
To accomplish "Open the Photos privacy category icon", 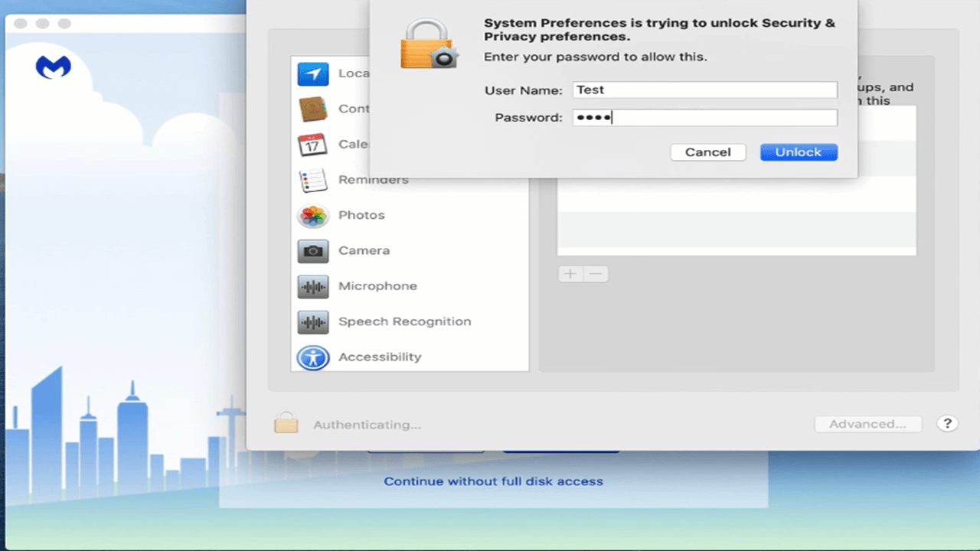I will 313,216.
